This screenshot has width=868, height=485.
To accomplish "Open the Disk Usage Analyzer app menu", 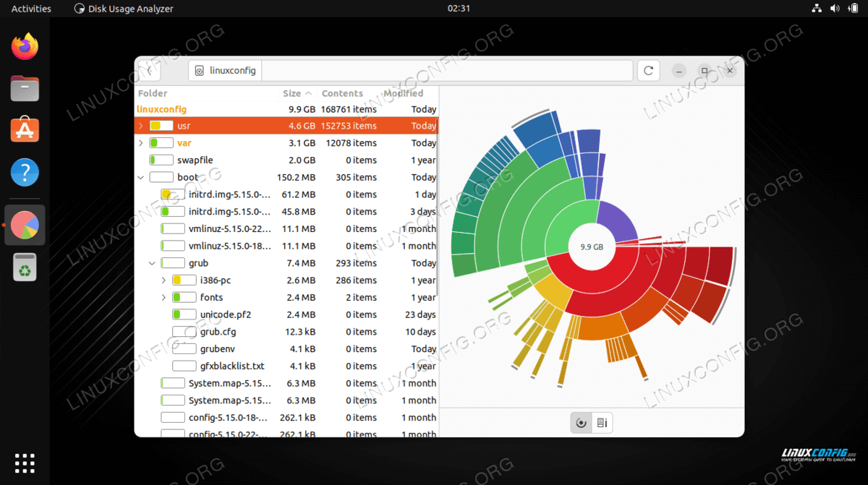I will [x=124, y=9].
